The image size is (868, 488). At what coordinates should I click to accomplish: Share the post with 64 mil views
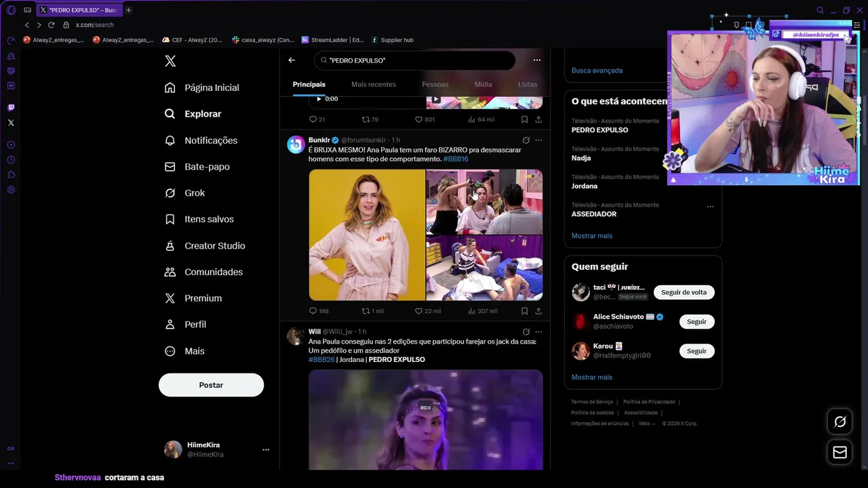coord(538,119)
